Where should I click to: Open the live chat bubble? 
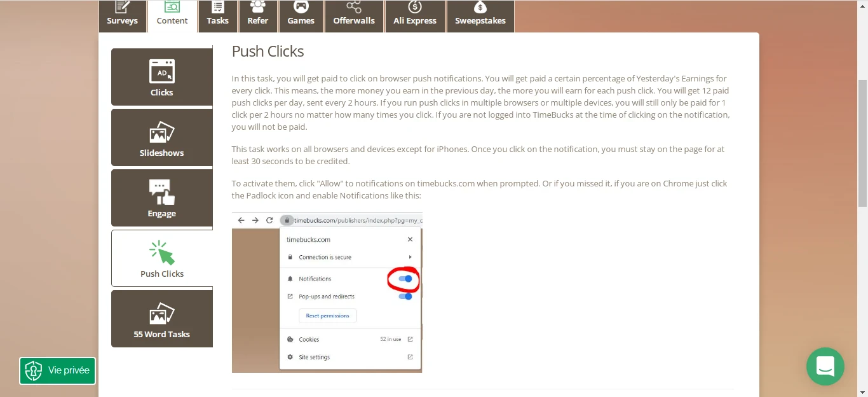pyautogui.click(x=825, y=366)
